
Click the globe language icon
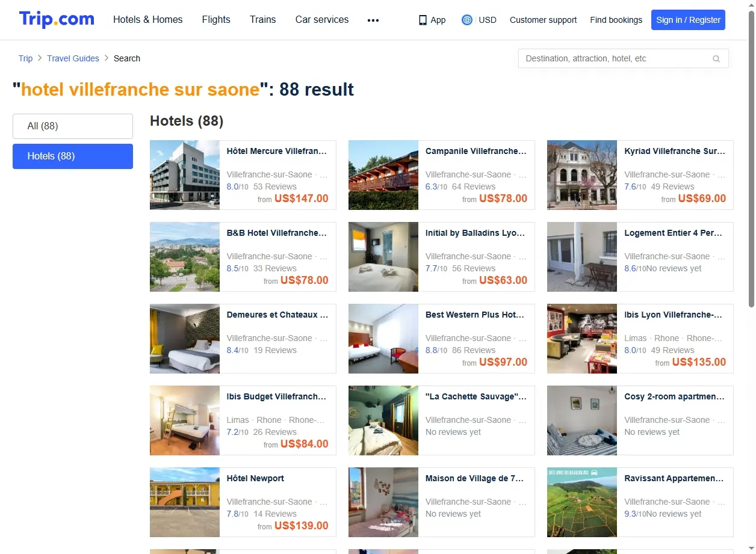466,20
